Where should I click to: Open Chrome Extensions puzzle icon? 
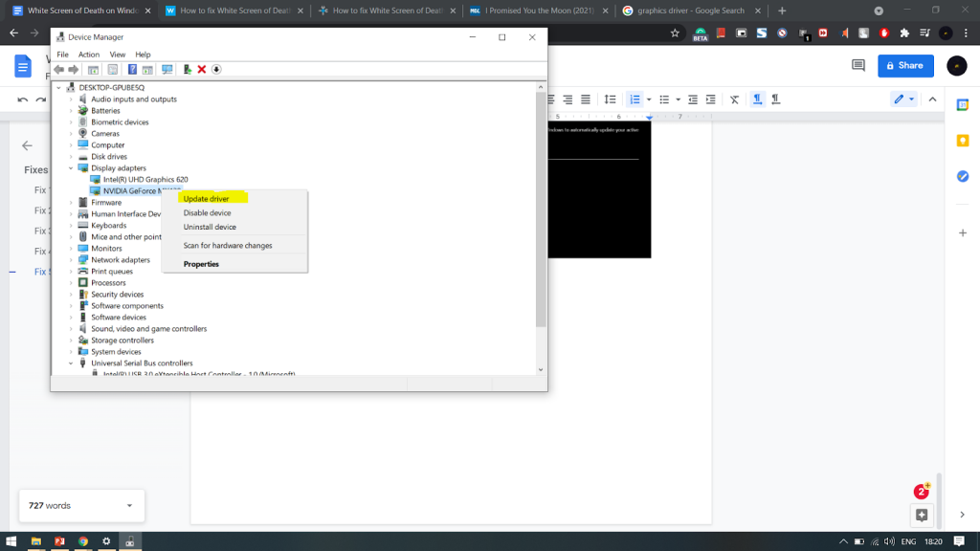904,33
